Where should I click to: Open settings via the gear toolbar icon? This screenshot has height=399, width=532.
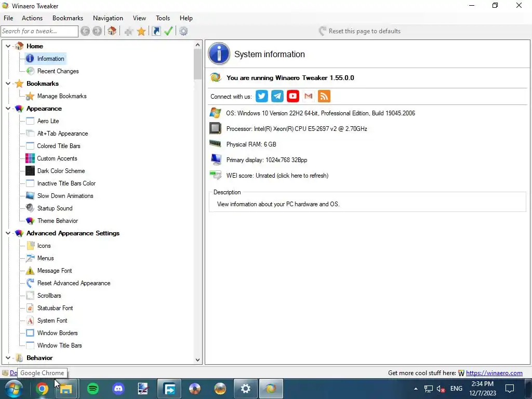pos(183,31)
